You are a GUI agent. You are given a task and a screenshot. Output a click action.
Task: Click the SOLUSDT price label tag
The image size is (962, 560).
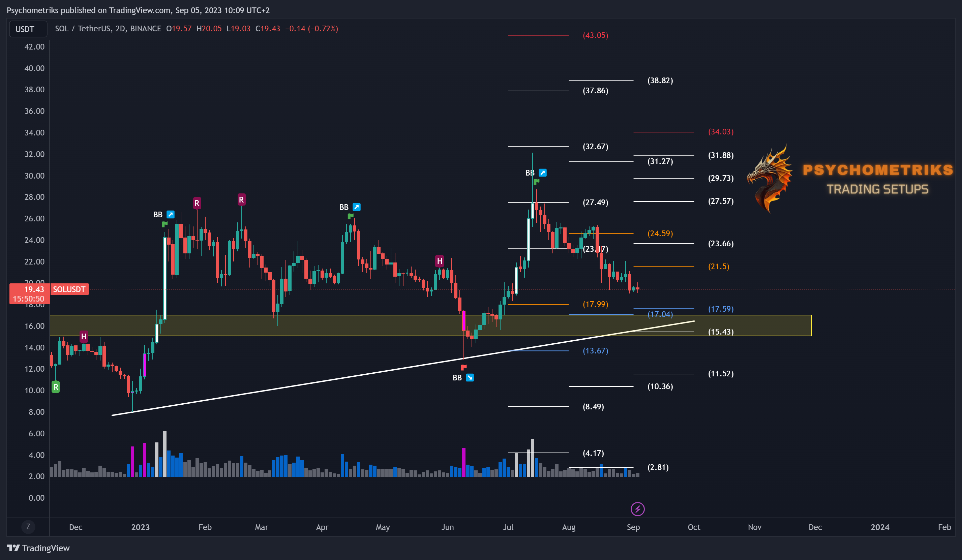tap(69, 289)
